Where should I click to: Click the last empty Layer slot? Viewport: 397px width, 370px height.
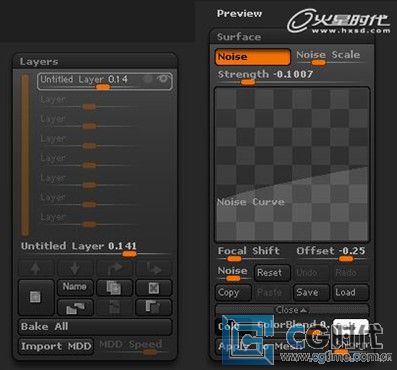pos(105,220)
